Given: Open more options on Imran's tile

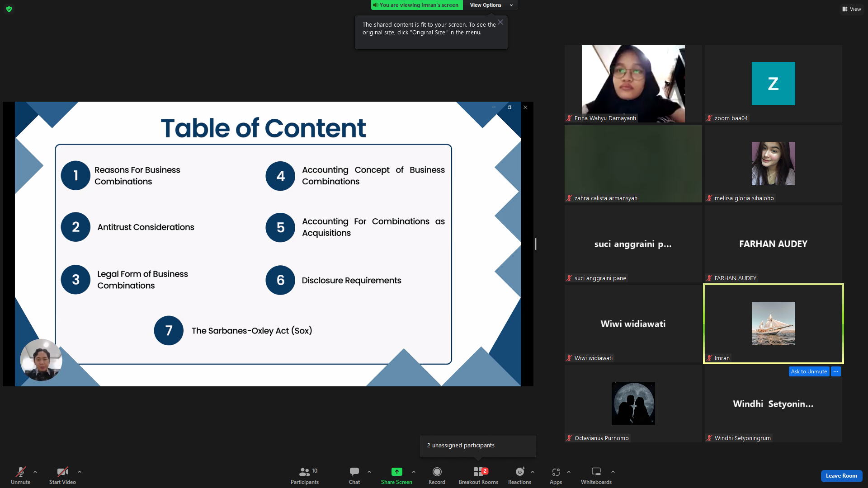Looking at the screenshot, I should coord(836,371).
